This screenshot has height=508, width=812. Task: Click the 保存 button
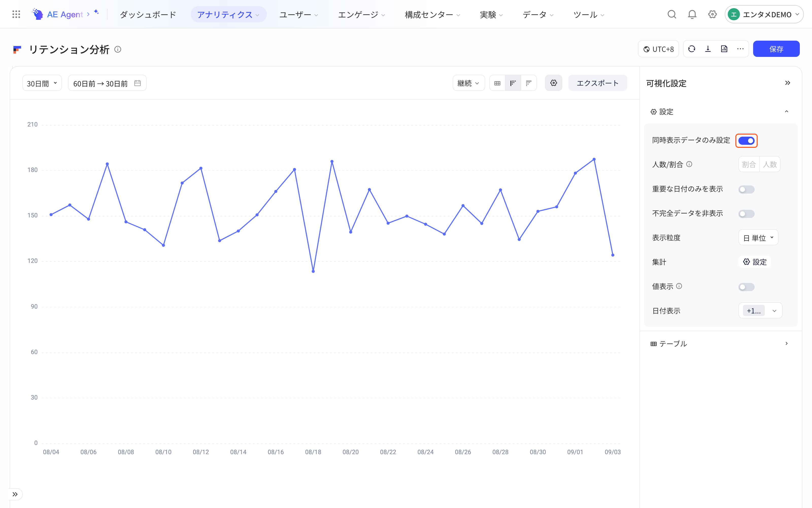click(x=776, y=49)
